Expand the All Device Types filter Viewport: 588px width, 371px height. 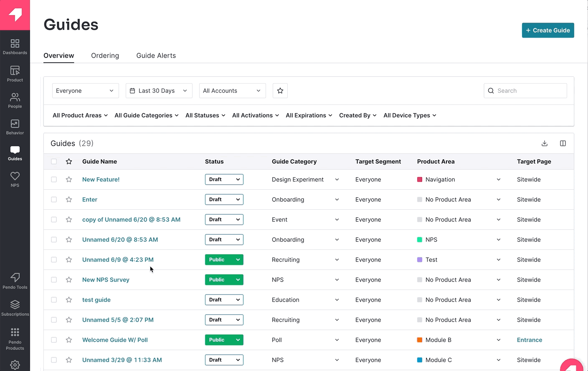[x=410, y=115]
